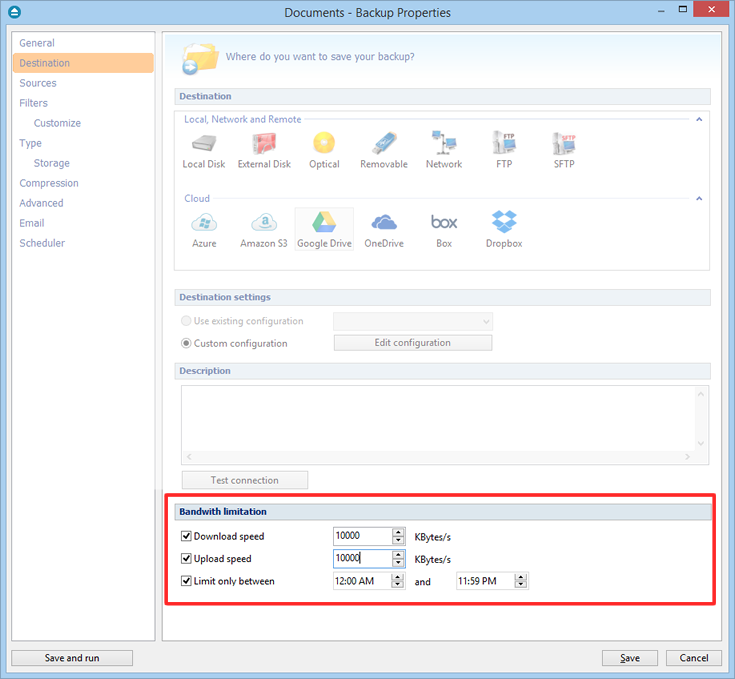This screenshot has width=735, height=679.
Task: Click the Save button
Action: tap(630, 658)
